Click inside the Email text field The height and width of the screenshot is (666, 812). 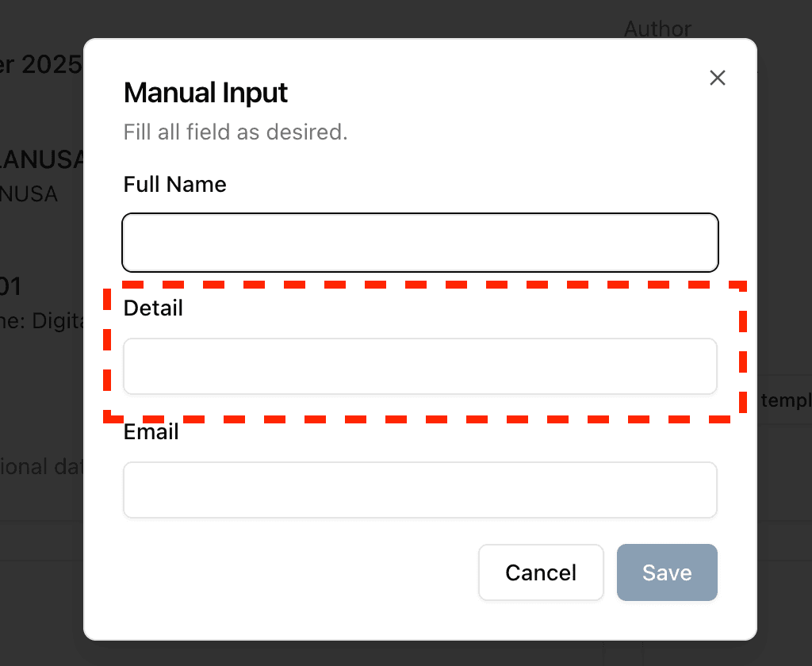click(x=419, y=490)
